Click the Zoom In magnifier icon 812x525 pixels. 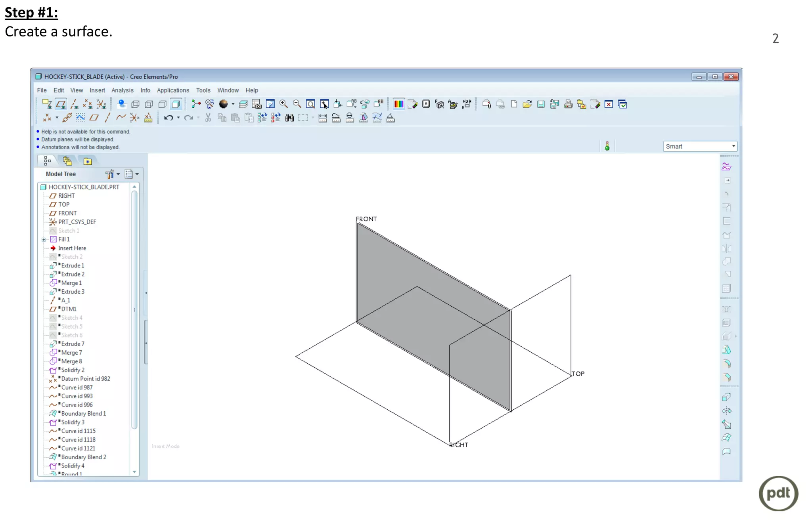pos(283,104)
